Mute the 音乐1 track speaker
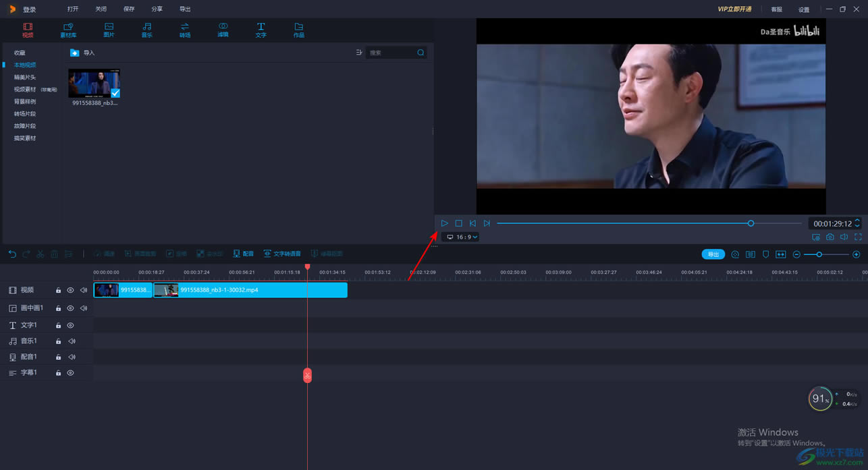This screenshot has height=470, width=868. pyautogui.click(x=72, y=341)
